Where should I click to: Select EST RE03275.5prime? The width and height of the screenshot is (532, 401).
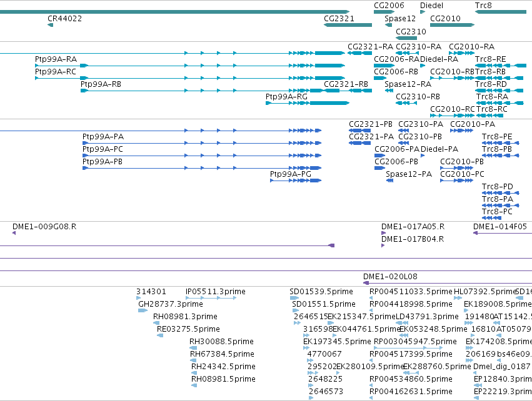[188, 329]
